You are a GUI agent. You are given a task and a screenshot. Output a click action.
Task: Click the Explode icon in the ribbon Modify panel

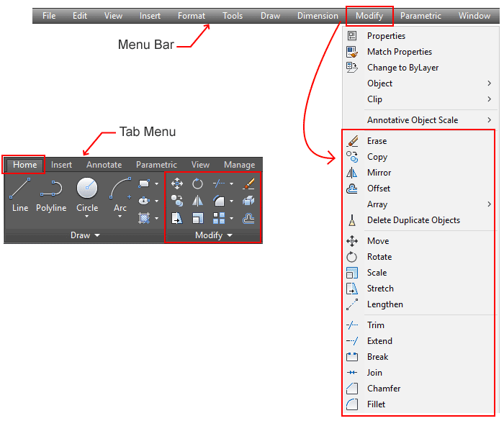(x=249, y=201)
